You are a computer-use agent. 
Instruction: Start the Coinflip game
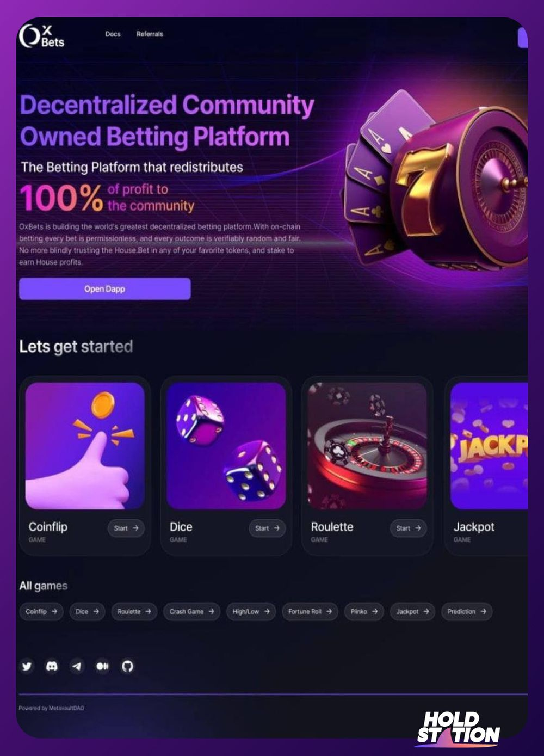(126, 528)
